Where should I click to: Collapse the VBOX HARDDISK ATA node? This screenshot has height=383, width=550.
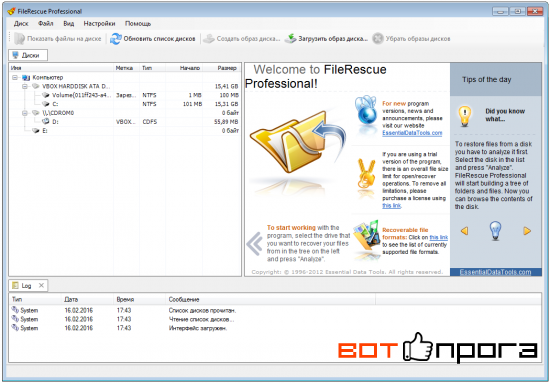point(25,86)
